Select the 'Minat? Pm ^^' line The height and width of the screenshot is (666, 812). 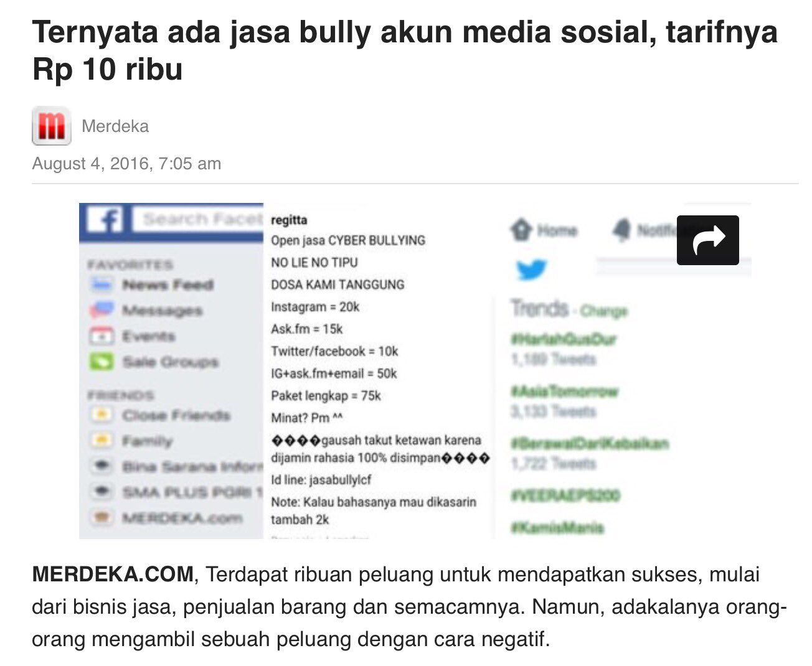[307, 418]
